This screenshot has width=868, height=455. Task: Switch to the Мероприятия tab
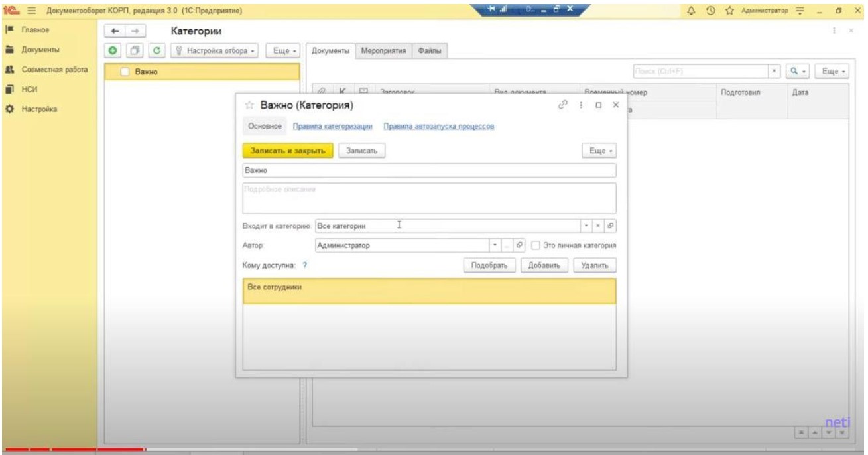click(x=383, y=51)
